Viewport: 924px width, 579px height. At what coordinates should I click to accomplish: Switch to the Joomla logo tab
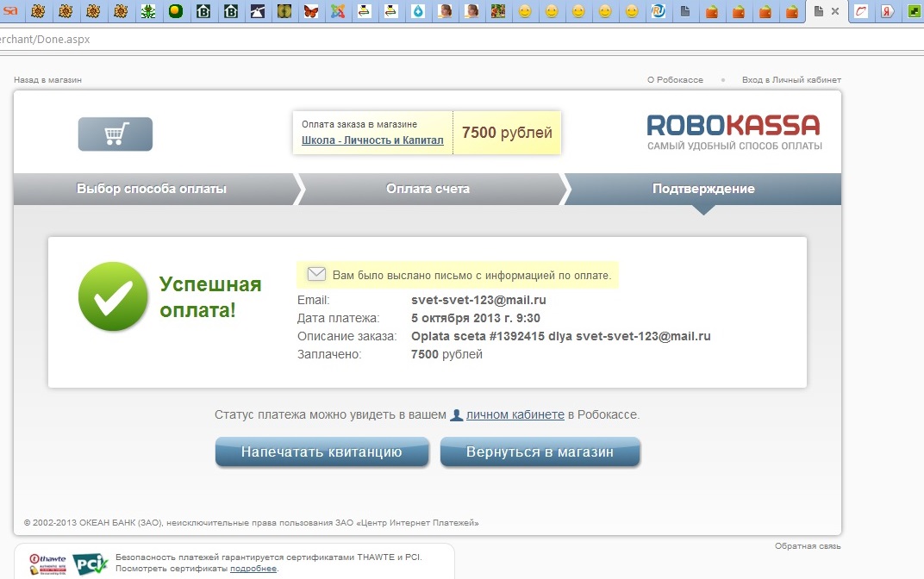pos(338,10)
